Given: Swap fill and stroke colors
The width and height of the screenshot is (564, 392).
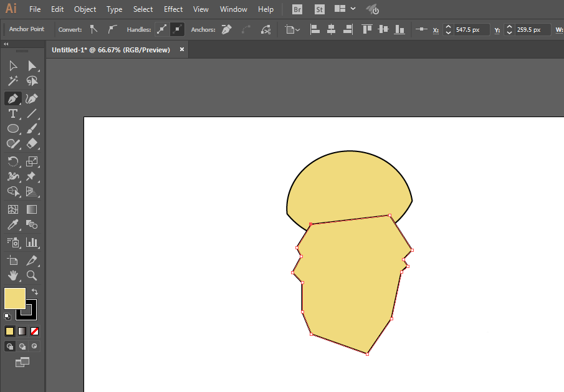Looking at the screenshot, I should pos(36,292).
